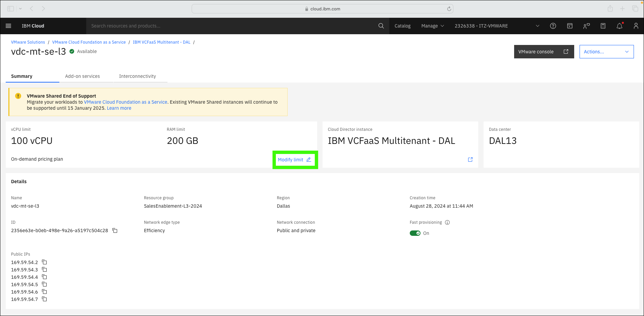Click the 100 vCPU limit value

pyautogui.click(x=32, y=141)
